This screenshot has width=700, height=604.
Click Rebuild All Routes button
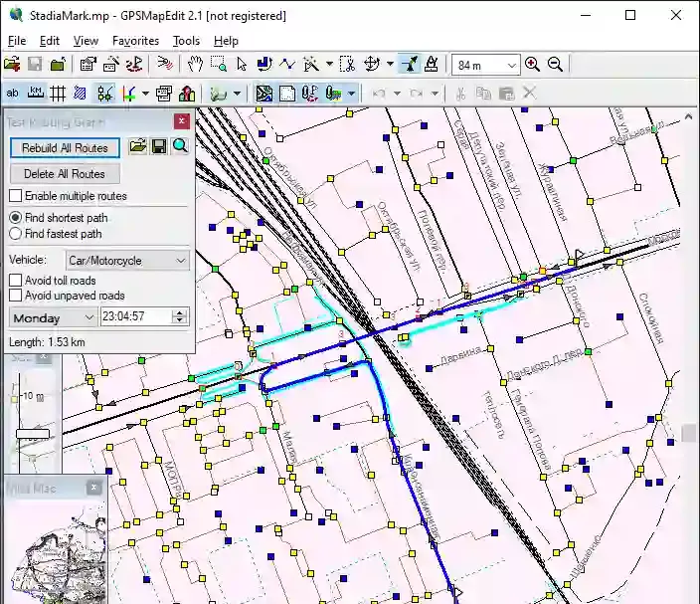[x=65, y=148]
